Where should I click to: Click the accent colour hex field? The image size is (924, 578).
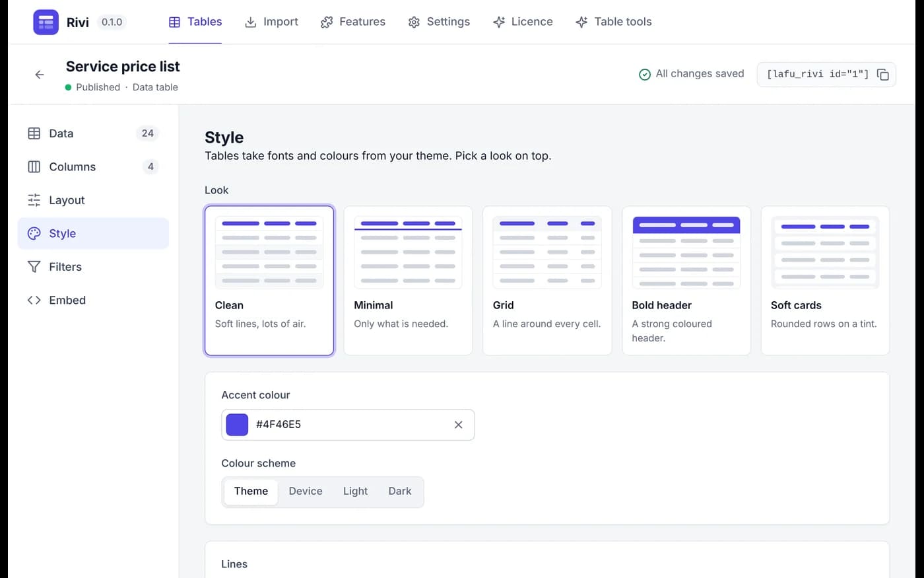(x=348, y=425)
